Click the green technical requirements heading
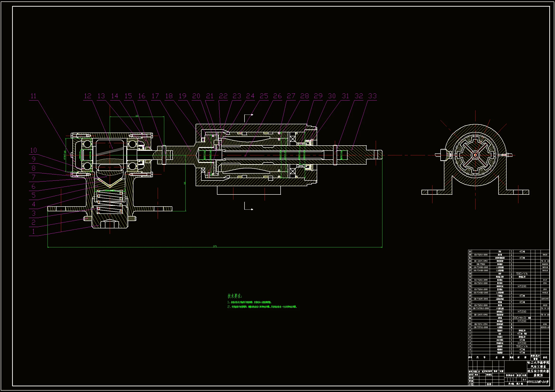Screen dimensions: 555x392 [235, 296]
